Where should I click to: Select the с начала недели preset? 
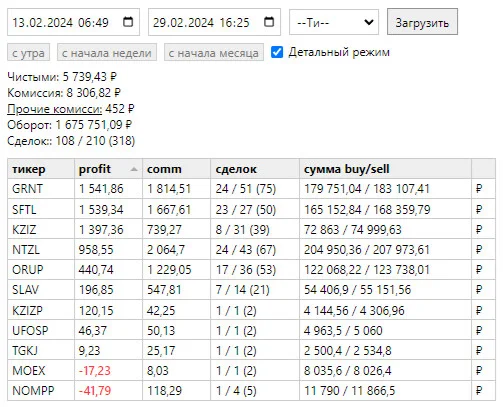click(107, 53)
